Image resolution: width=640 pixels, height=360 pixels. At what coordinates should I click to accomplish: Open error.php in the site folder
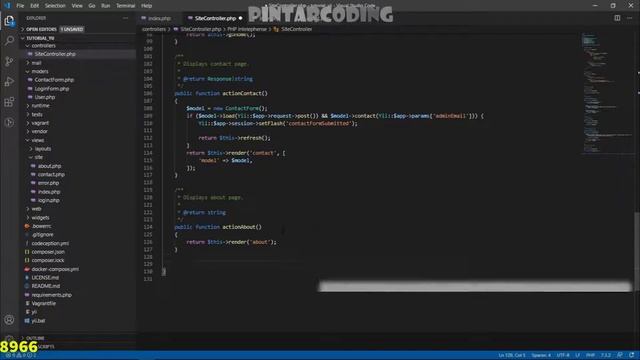(x=48, y=183)
